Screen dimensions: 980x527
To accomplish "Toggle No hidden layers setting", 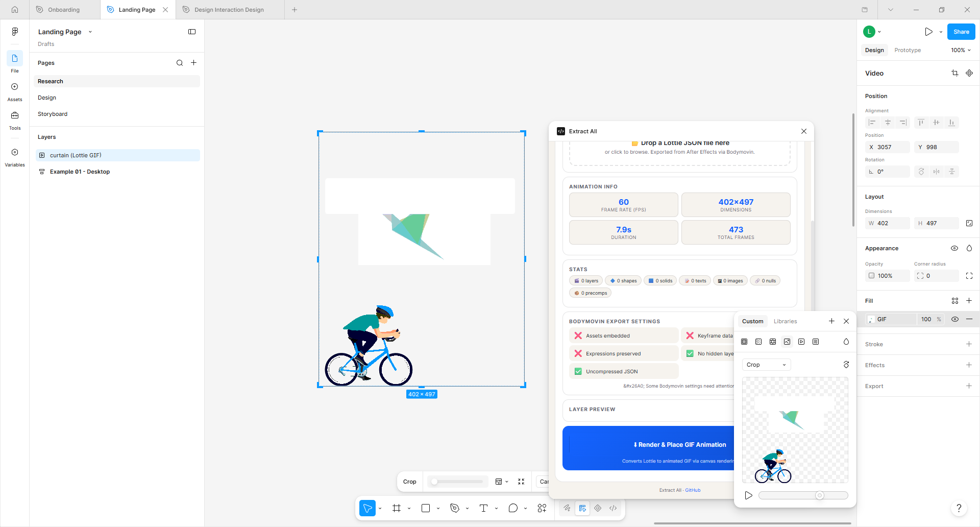I will [x=707, y=353].
